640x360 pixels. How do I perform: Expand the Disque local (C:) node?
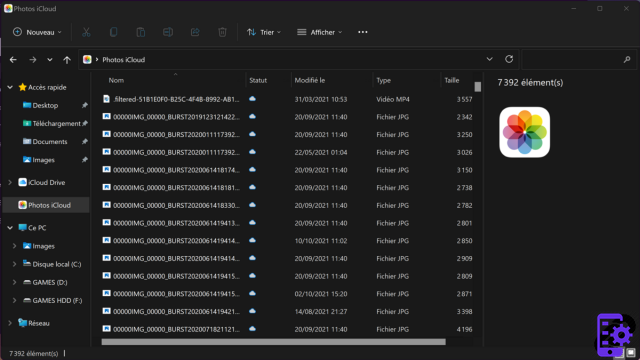15,264
